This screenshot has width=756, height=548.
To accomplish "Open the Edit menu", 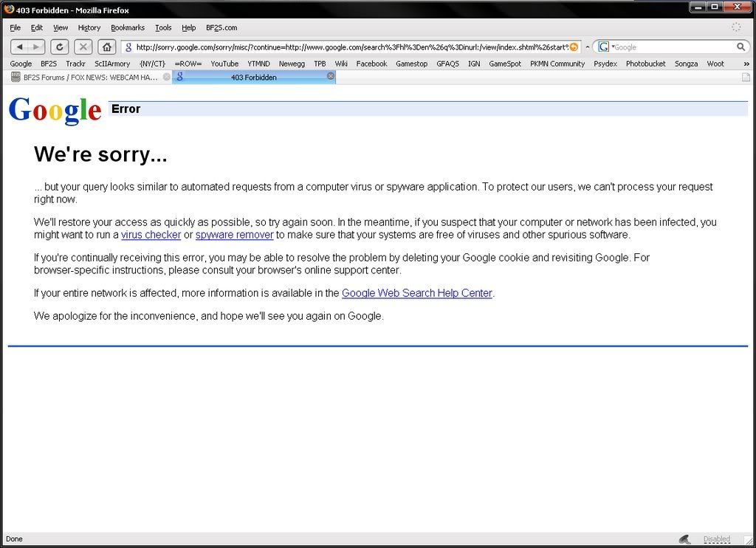I will [x=37, y=27].
